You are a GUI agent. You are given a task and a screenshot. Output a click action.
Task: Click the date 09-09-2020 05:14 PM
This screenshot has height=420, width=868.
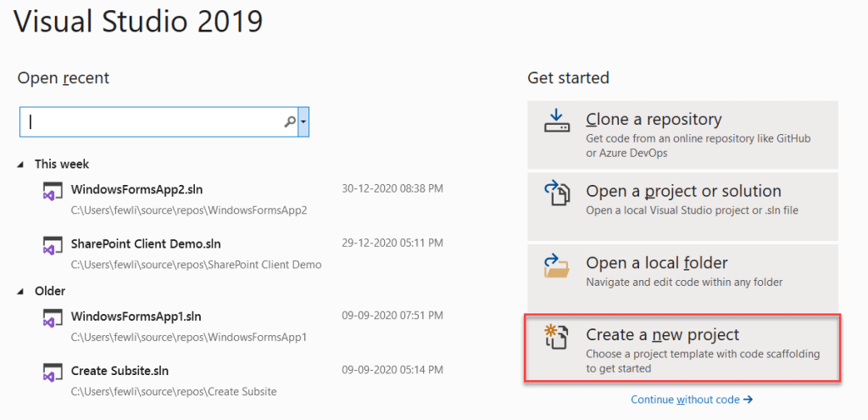coord(392,370)
